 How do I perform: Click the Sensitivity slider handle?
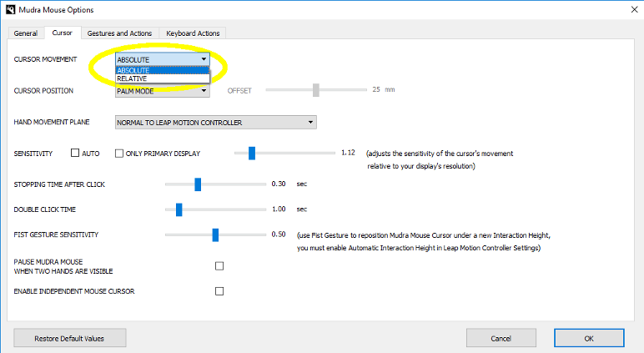(252, 153)
